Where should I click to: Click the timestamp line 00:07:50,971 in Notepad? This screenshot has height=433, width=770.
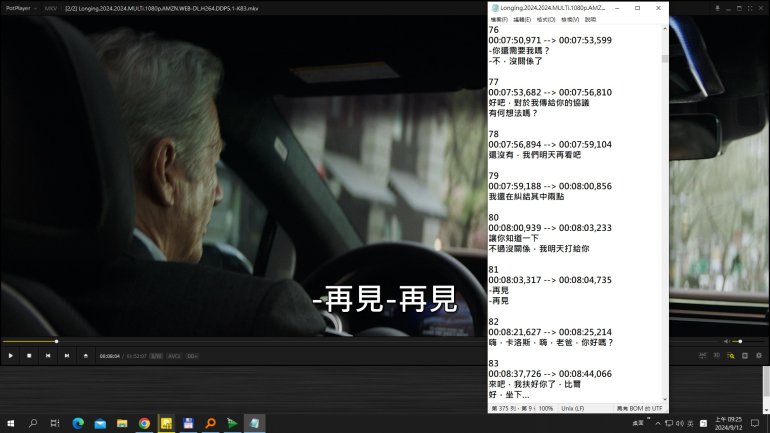tap(550, 40)
